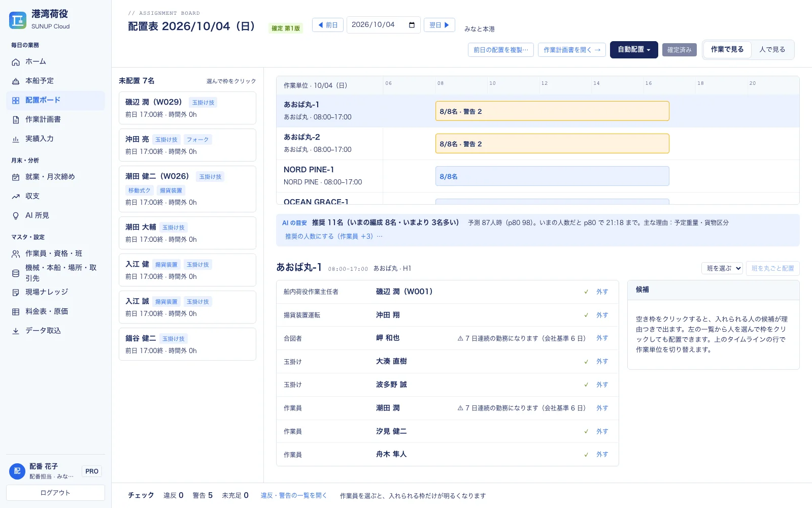The height and width of the screenshot is (508, 812).
Task: Click the AI 所見 lightbulb icon
Action: (x=16, y=216)
